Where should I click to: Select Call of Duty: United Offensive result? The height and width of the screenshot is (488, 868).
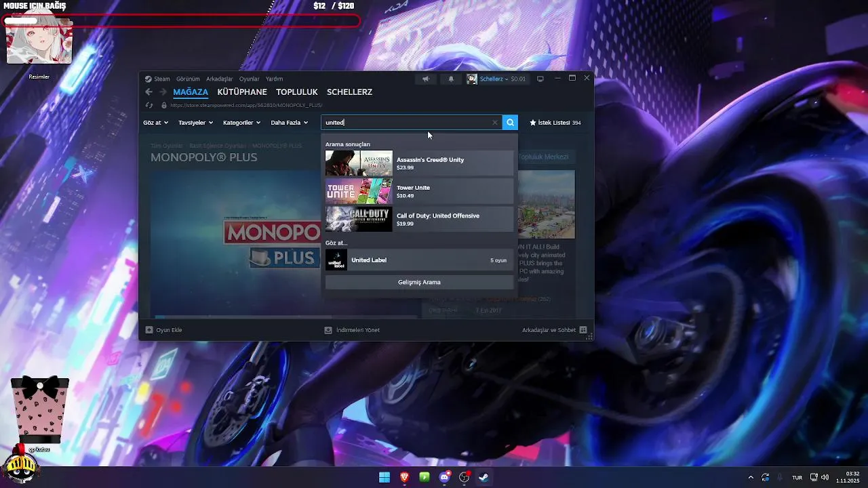(x=419, y=219)
